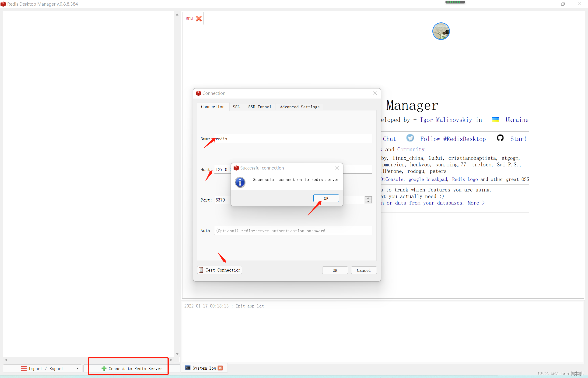Click the Ukraine link
The height and width of the screenshot is (378, 588).
(x=517, y=120)
